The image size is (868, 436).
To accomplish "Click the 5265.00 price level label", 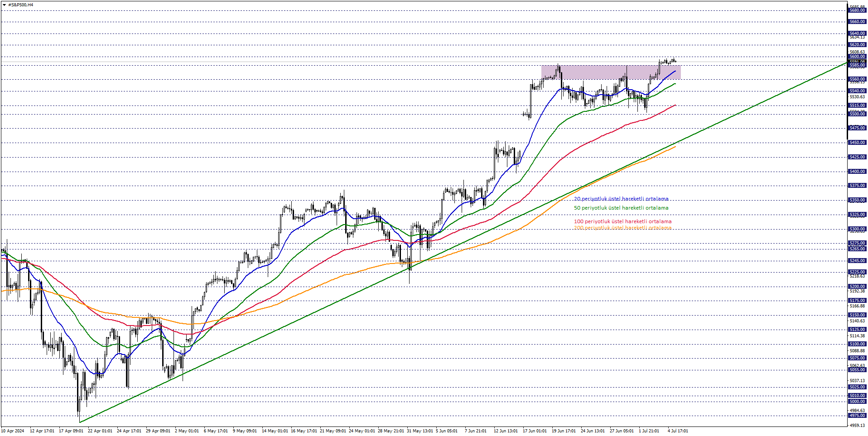I will point(857,249).
